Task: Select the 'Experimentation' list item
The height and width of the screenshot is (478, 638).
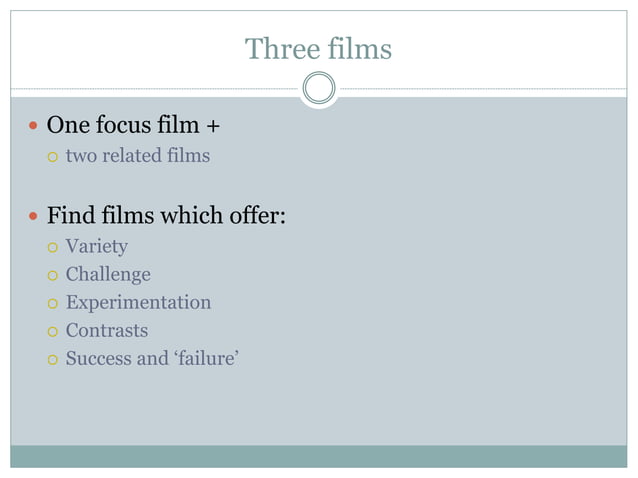Action: point(138,302)
